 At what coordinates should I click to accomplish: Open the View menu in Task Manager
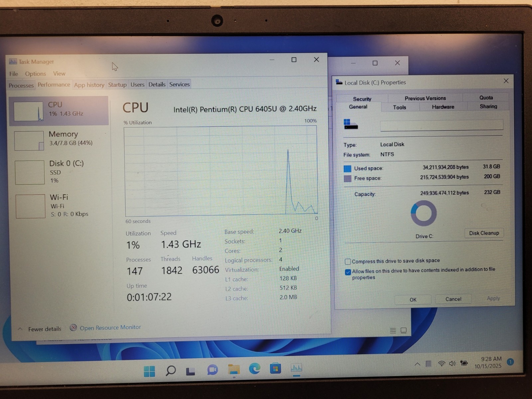(x=59, y=73)
